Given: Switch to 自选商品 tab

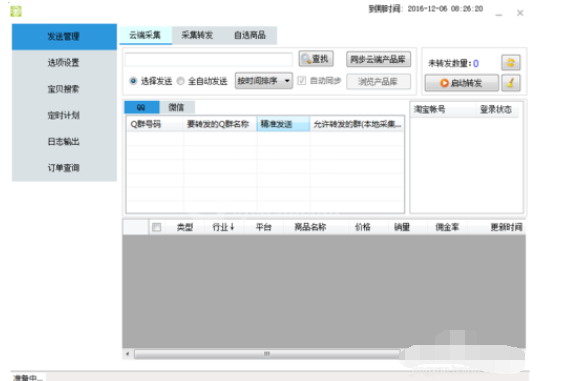Looking at the screenshot, I should [x=250, y=35].
